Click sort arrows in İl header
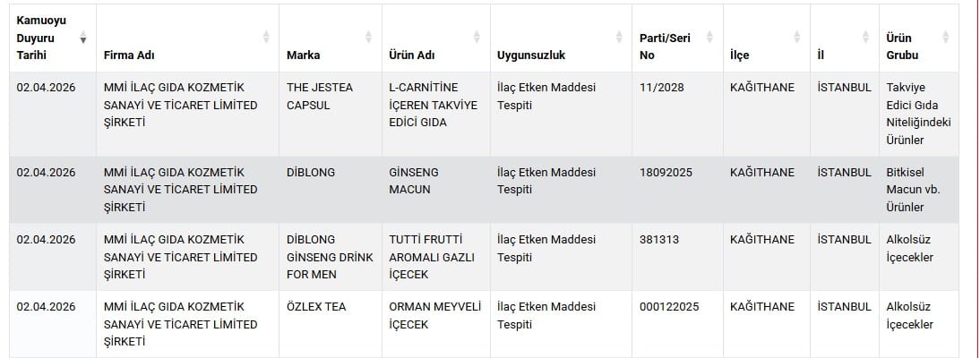This screenshot has width=980, height=358. pyautogui.click(x=865, y=38)
